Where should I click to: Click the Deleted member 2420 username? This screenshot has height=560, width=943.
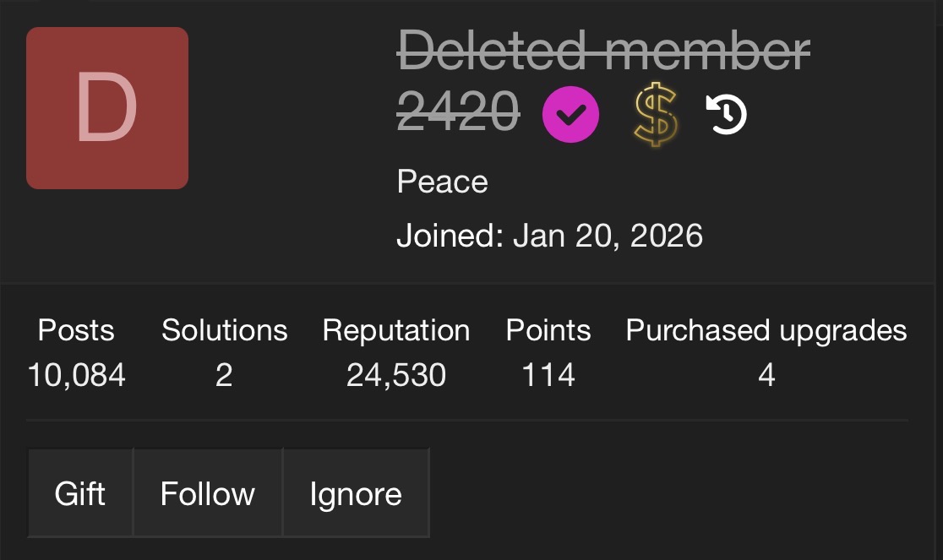[x=603, y=81]
